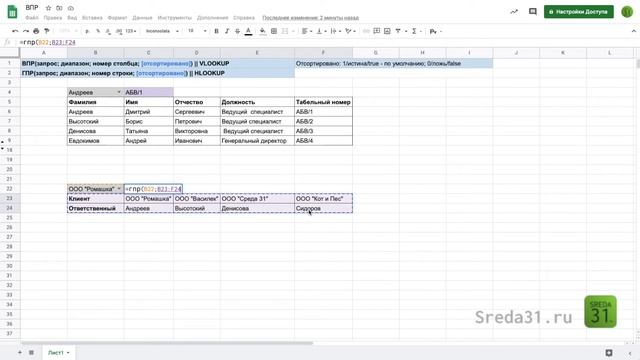
Task: Open the Файл menu
Action: [31, 18]
